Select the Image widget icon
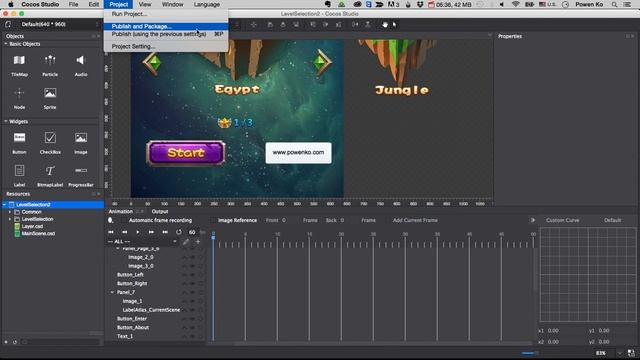This screenshot has height=360, width=640. pos(80,138)
